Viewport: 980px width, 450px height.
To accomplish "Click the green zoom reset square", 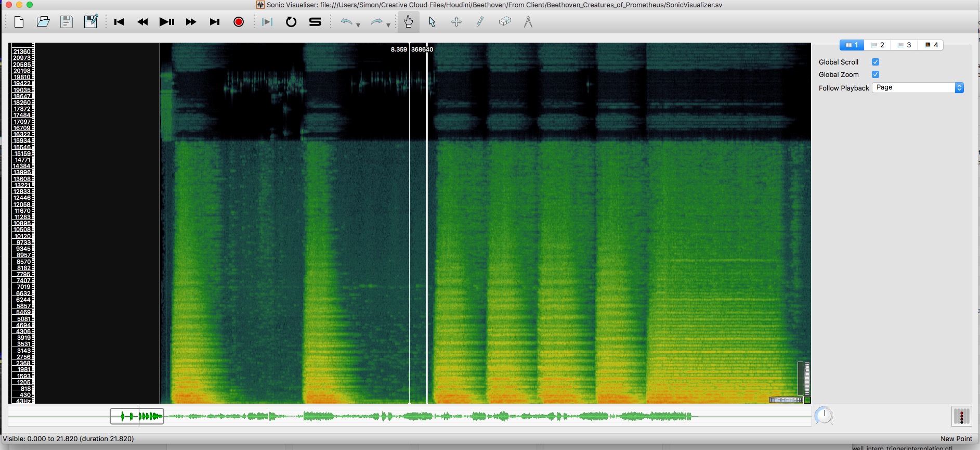I will (x=807, y=400).
